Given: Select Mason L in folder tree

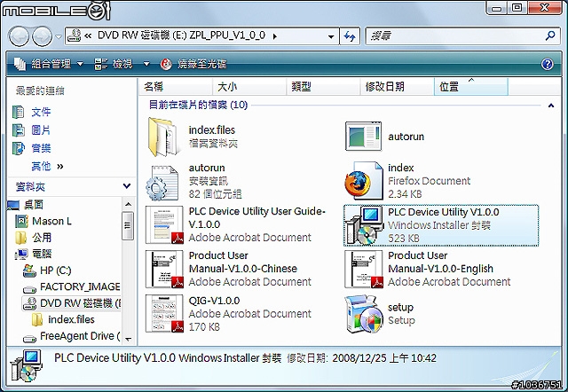Looking at the screenshot, I should pos(51,221).
